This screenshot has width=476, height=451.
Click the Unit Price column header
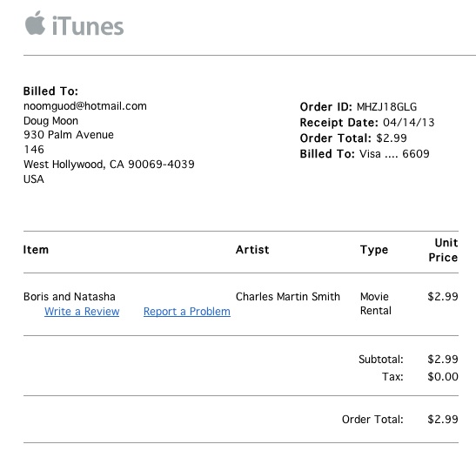[443, 250]
